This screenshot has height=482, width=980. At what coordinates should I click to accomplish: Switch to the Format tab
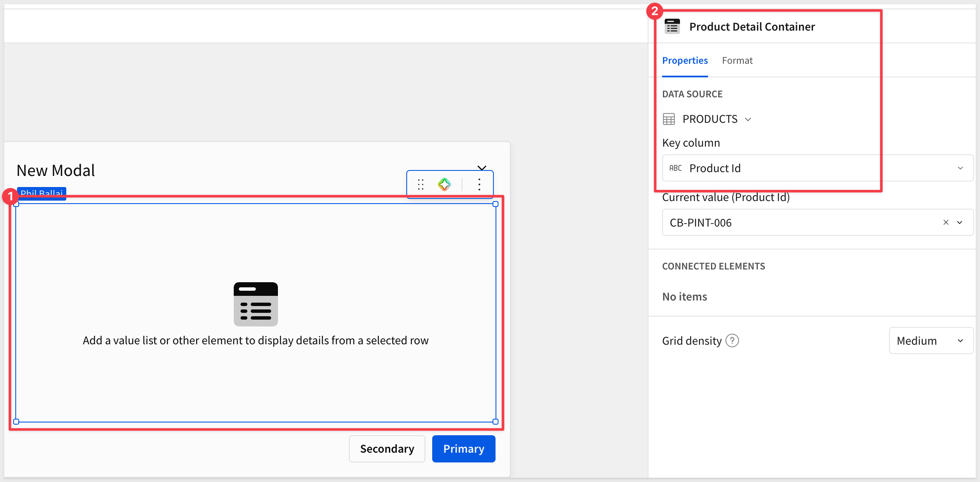[737, 61]
